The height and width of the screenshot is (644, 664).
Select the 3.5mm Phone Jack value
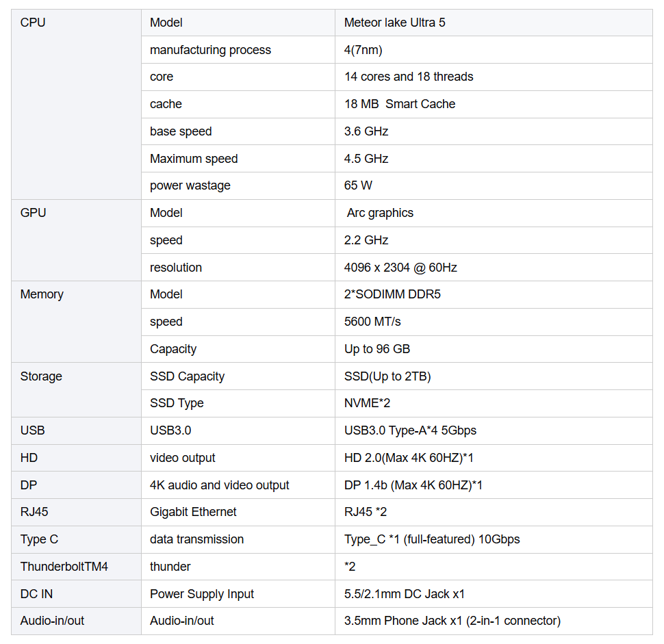(x=452, y=621)
